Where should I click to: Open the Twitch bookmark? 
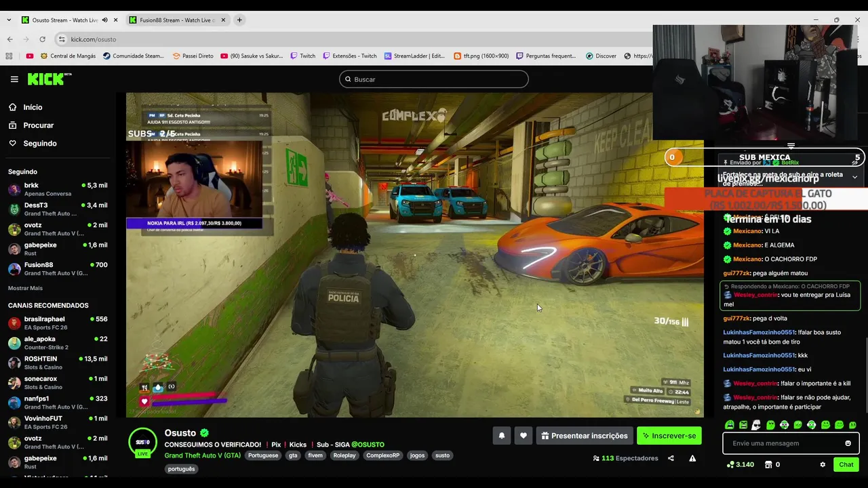click(x=302, y=56)
